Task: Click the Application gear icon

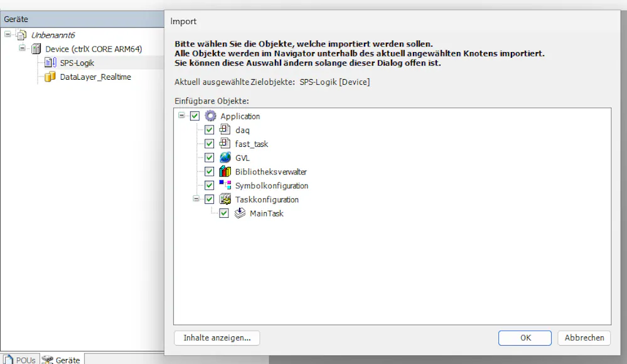Action: pos(210,116)
